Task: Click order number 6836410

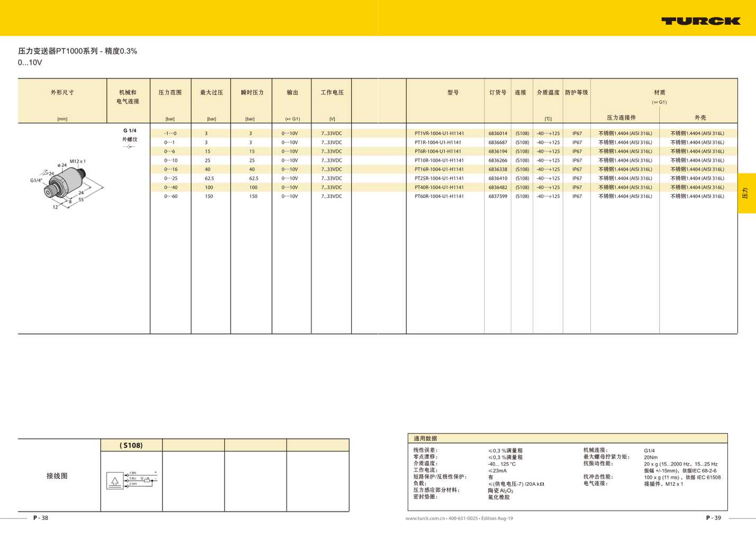Action: pos(498,178)
